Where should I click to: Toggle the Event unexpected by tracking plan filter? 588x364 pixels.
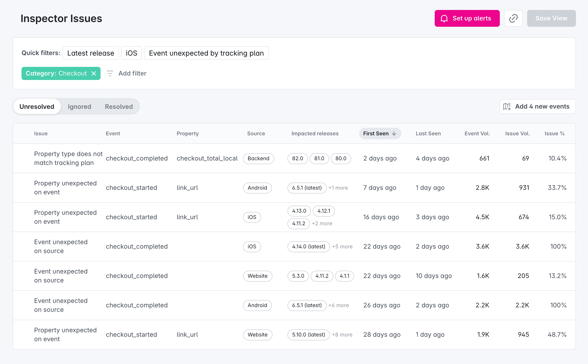(x=206, y=53)
